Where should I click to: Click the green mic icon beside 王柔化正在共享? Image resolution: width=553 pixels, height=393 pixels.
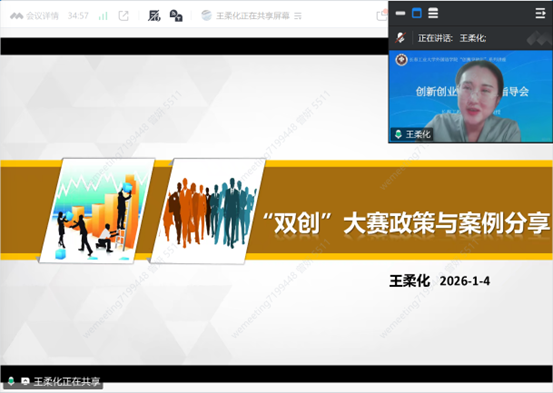pyautogui.click(x=11, y=381)
